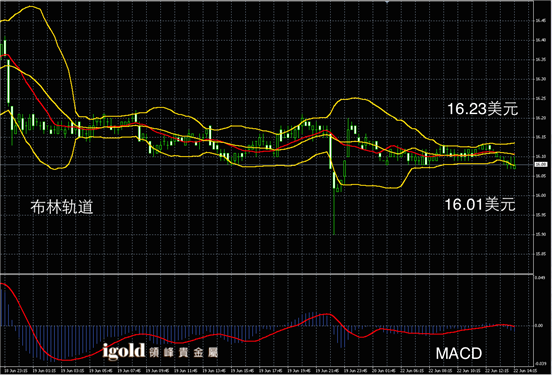Click the divider between price chart and MACD
Screen dimensions: 552x375
267,273
